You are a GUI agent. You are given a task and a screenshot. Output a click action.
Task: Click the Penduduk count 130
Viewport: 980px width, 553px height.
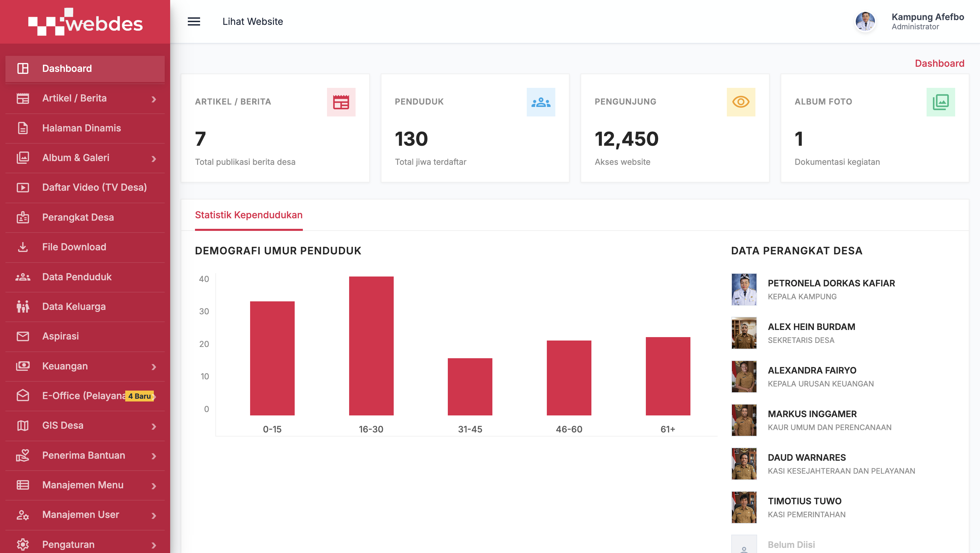(411, 139)
